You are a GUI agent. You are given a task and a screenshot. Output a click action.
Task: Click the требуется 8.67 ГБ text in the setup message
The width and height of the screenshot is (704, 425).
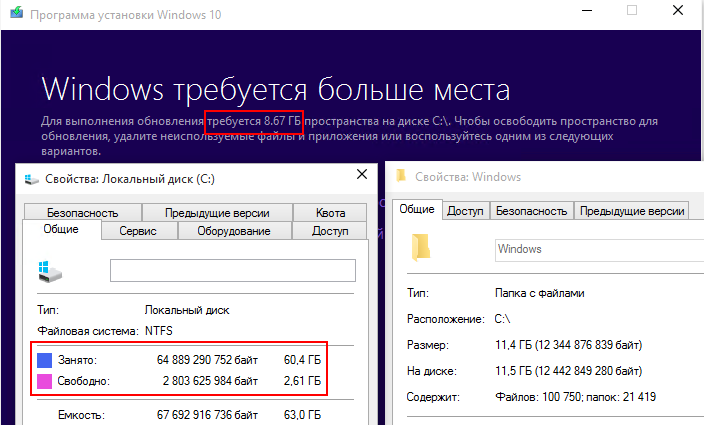[254, 121]
